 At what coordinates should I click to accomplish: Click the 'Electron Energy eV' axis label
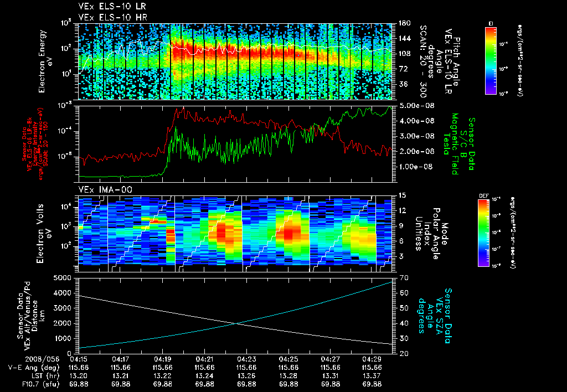pyautogui.click(x=45, y=61)
